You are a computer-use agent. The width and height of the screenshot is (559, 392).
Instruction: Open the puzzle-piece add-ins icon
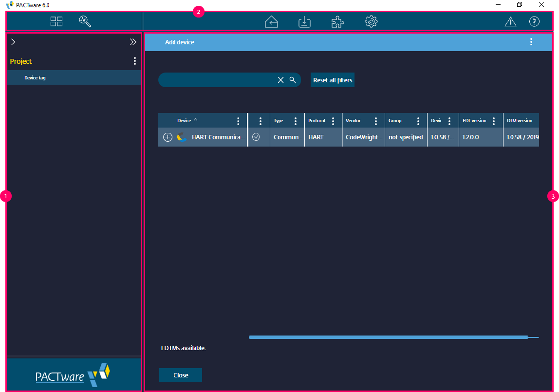(337, 22)
